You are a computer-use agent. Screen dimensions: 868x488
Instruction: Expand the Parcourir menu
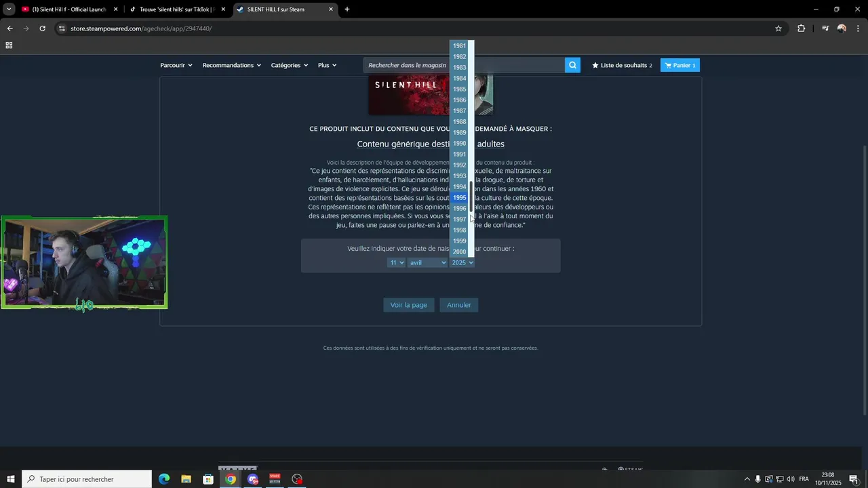point(176,65)
